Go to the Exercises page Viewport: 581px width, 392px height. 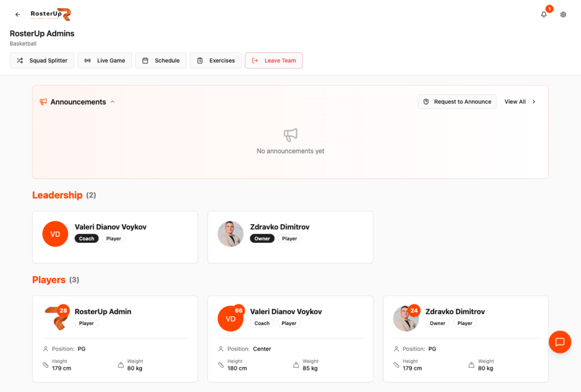point(216,60)
